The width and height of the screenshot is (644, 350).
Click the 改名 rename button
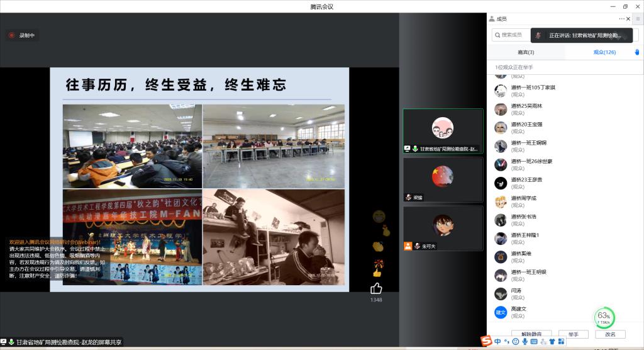coord(610,334)
